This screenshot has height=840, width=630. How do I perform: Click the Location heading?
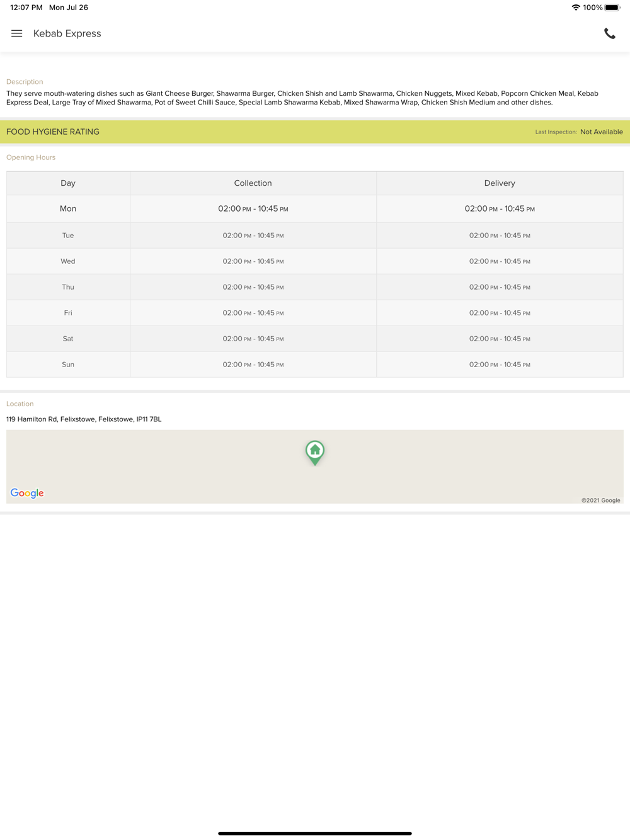coord(20,404)
